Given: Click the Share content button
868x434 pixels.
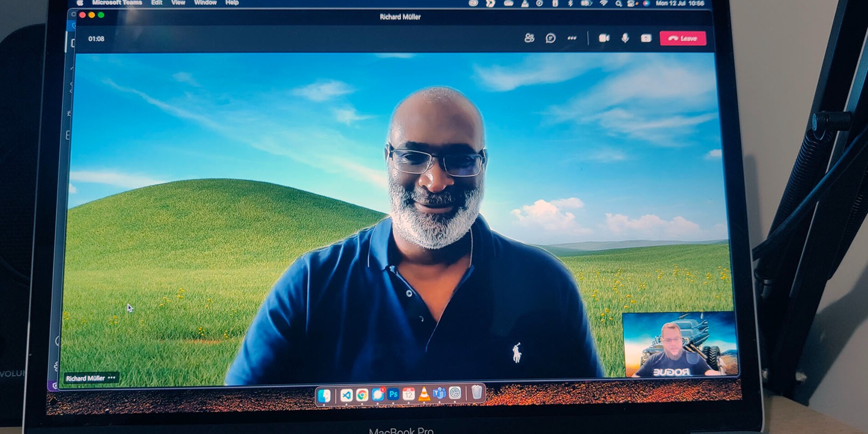Looking at the screenshot, I should (646, 38).
